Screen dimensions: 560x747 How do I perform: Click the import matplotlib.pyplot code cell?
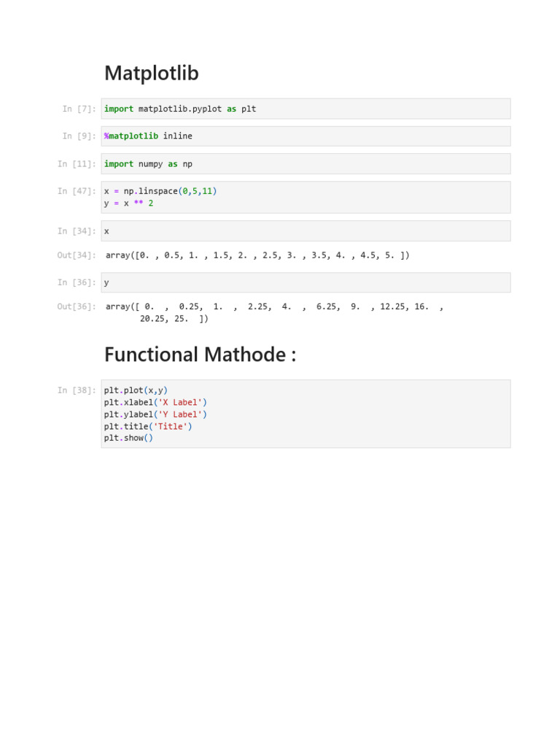click(306, 109)
